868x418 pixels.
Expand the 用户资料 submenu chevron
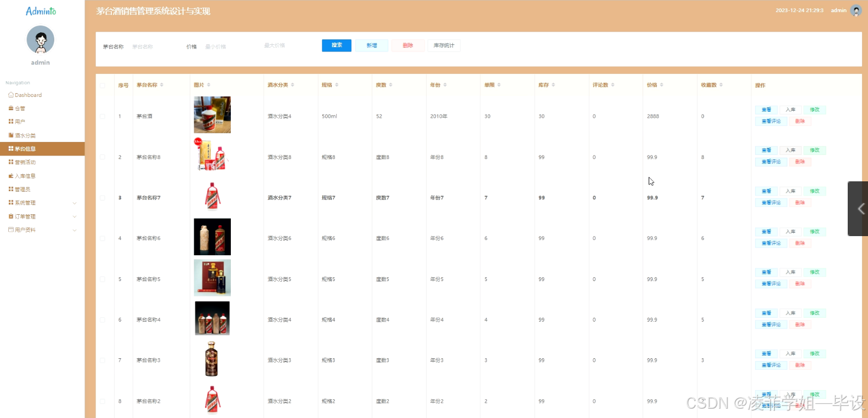[x=75, y=230]
